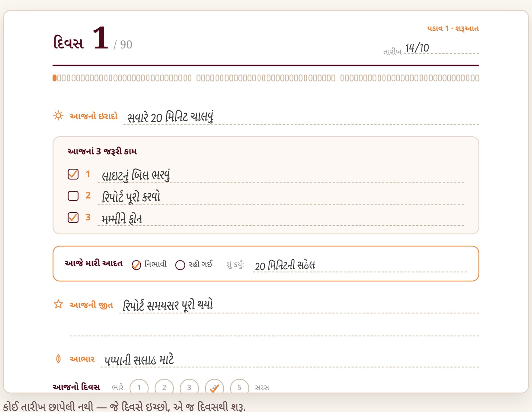Click the ભારે scale label
Screen dimensions: 532x412
[118, 387]
